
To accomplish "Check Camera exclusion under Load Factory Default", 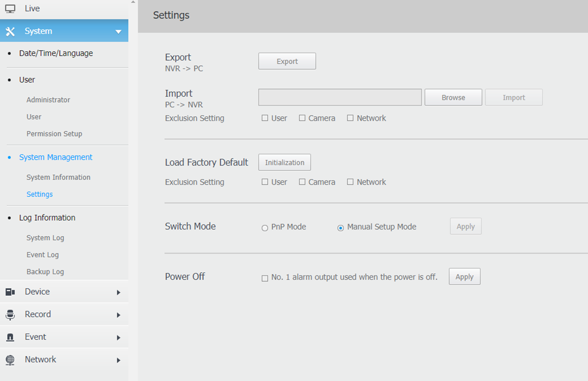I will click(302, 182).
